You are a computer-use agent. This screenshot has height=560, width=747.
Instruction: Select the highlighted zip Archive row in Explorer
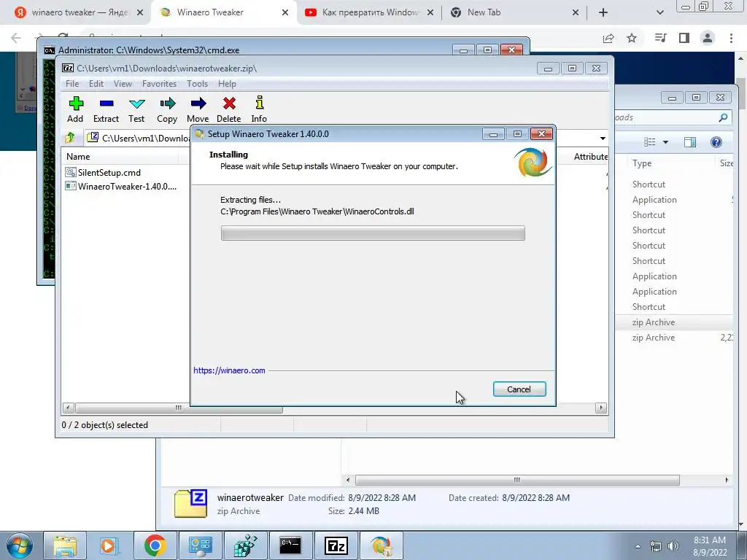[674, 322]
